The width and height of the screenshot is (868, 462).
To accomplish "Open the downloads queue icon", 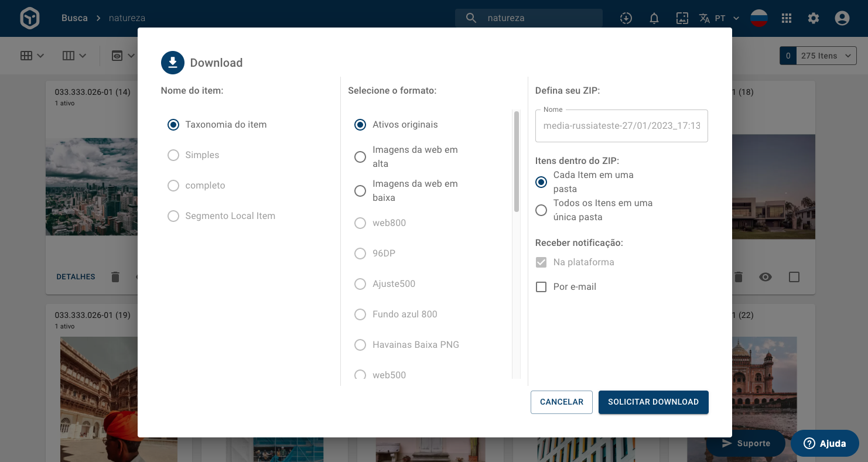I will (x=626, y=18).
